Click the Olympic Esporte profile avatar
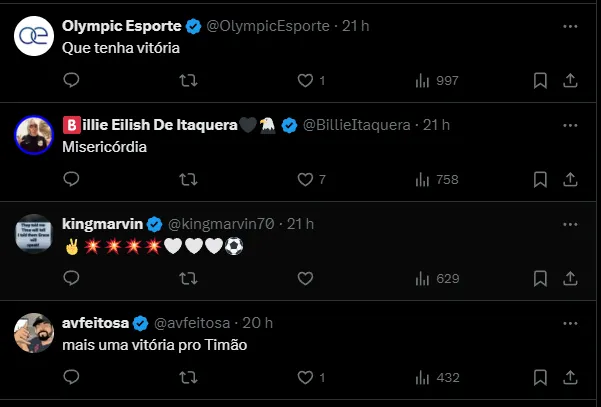This screenshot has height=407, width=601. 33,37
